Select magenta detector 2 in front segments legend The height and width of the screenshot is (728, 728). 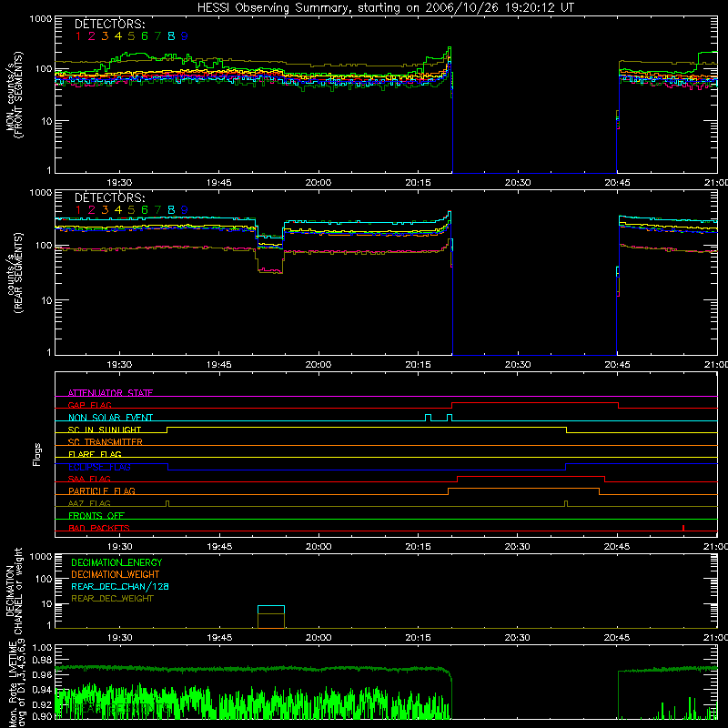(92, 35)
